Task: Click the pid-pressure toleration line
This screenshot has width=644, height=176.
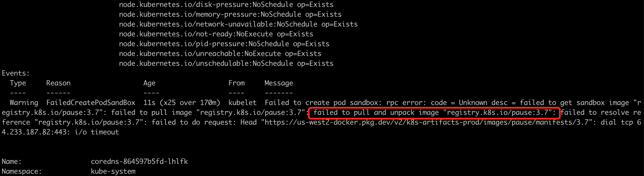Action: pyautogui.click(x=224, y=44)
